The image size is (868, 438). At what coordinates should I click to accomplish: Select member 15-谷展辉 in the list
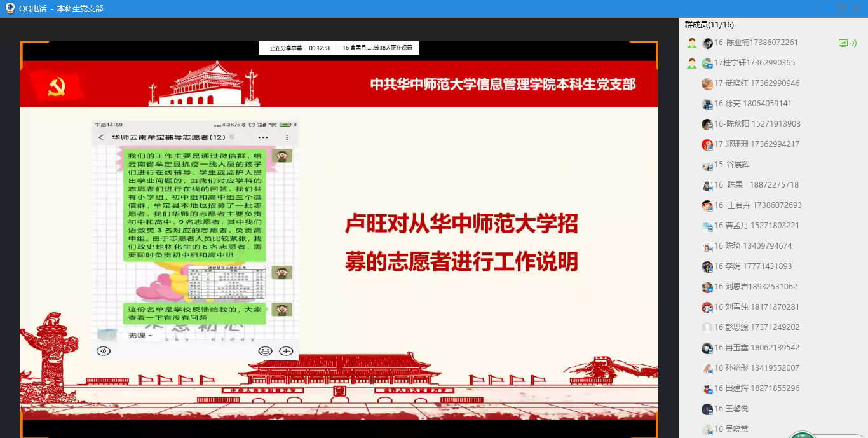point(731,165)
